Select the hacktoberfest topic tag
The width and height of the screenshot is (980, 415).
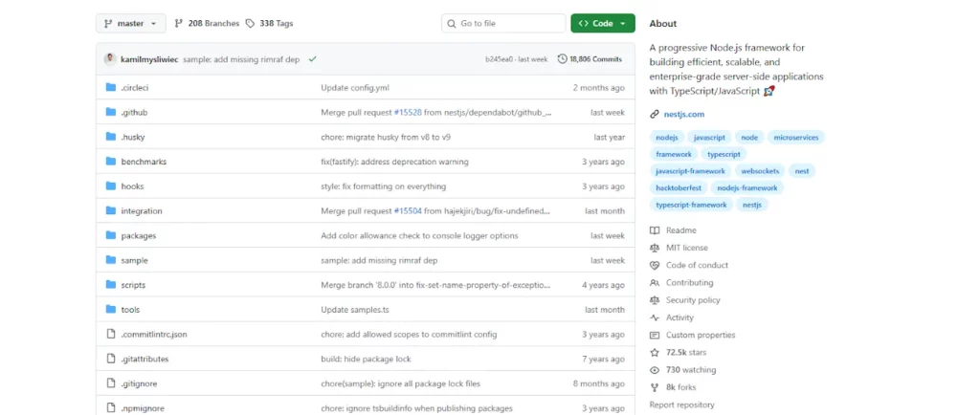(679, 187)
